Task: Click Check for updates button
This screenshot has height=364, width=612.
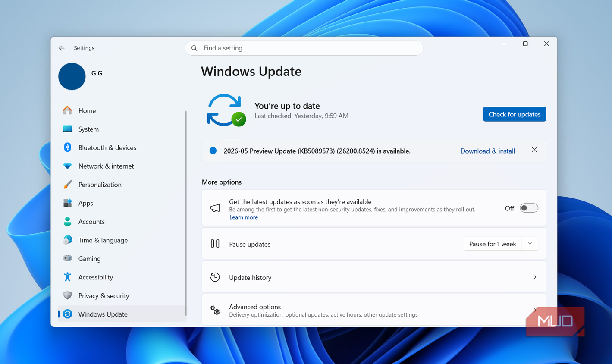Action: coord(514,114)
